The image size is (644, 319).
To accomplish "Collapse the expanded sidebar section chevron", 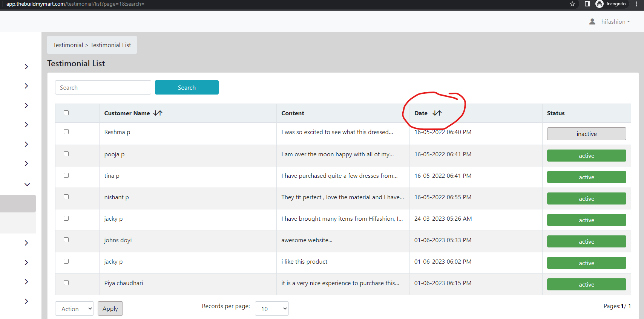I will pos(27,185).
